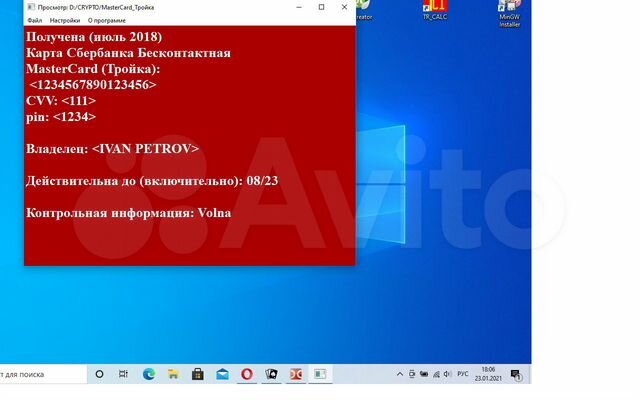
Task: Expand hidden system tray icons
Action: pyautogui.click(x=400, y=374)
